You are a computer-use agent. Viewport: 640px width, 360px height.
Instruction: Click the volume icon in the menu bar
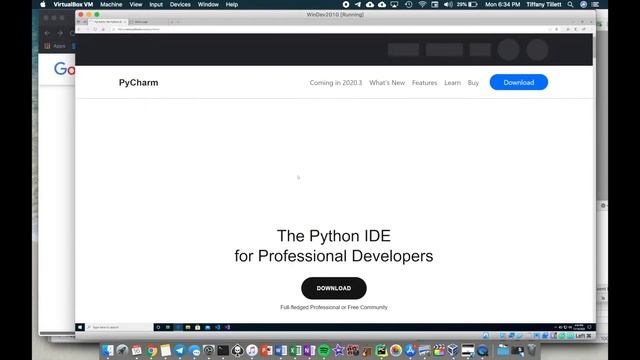point(448,4)
